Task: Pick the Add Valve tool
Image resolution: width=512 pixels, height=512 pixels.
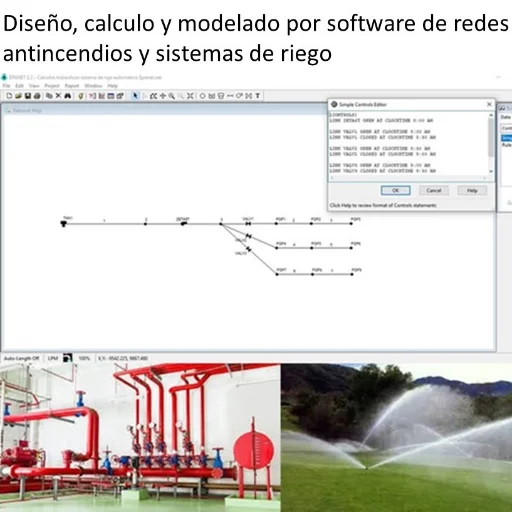Action: tap(248, 96)
